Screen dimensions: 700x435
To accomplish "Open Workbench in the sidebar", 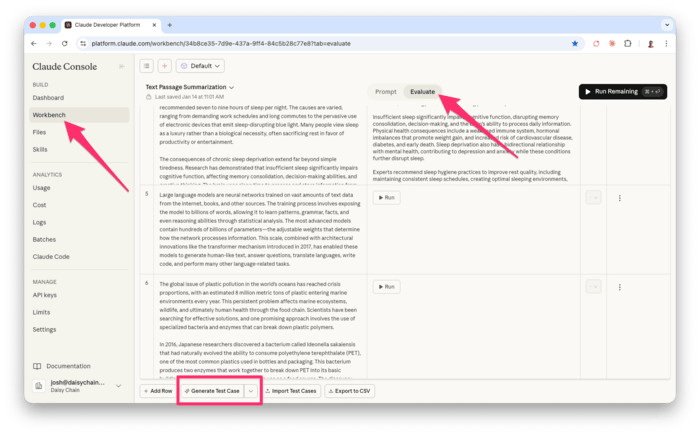I will [x=49, y=115].
